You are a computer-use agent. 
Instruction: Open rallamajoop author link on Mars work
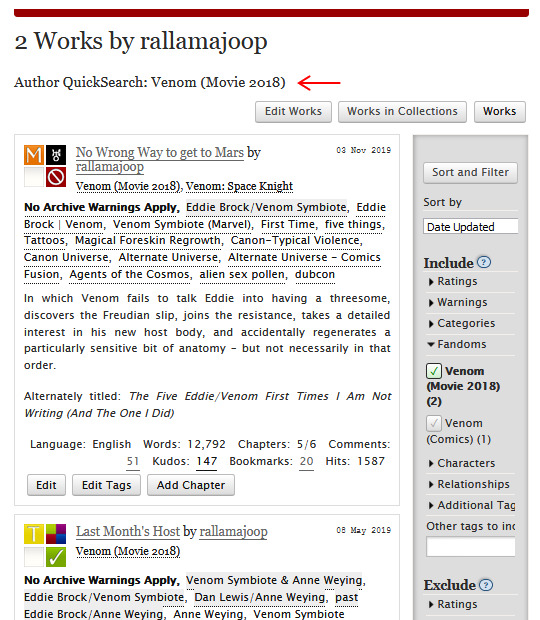[110, 166]
